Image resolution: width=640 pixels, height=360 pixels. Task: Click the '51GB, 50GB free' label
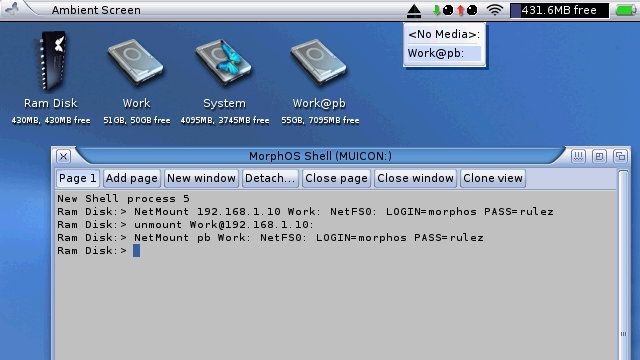click(137, 120)
